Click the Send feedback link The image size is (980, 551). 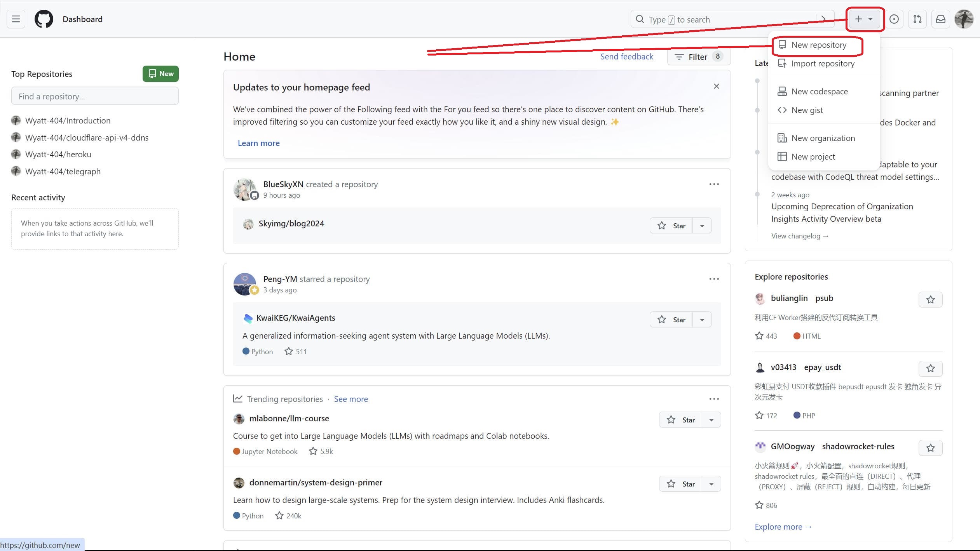click(626, 57)
